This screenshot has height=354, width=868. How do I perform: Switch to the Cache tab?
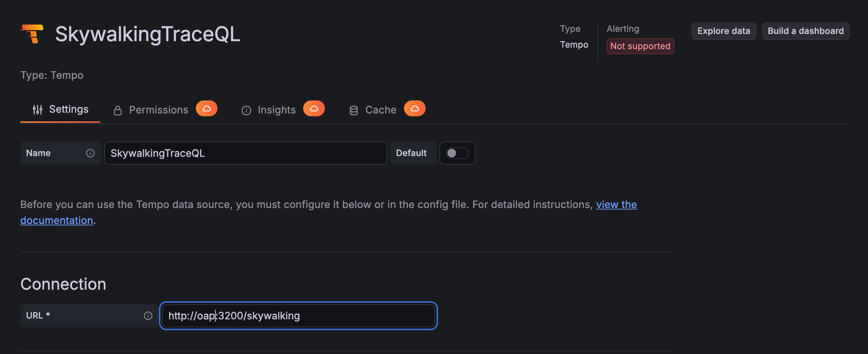click(381, 109)
